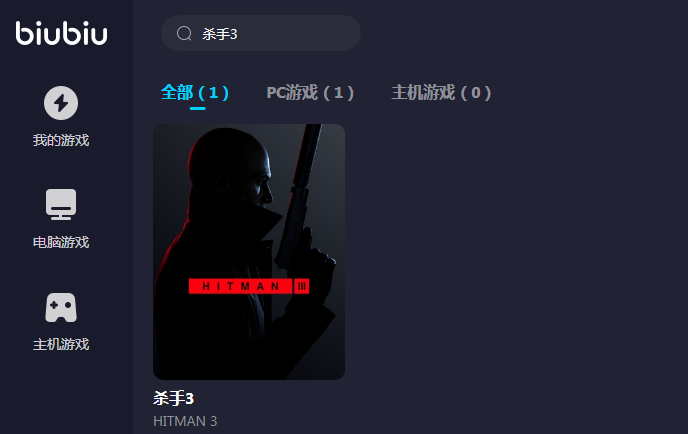Click the magnifier search icon
The height and width of the screenshot is (434, 688).
[184, 33]
